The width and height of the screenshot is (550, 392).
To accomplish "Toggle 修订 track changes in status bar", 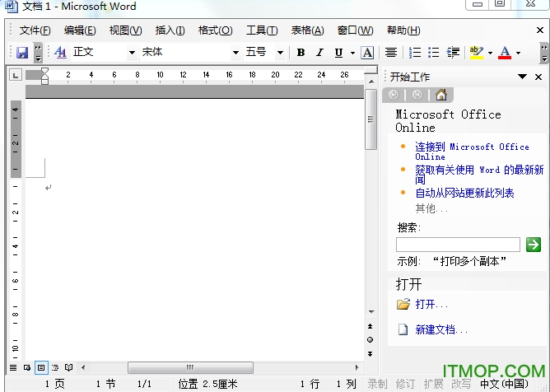I will pos(405,385).
